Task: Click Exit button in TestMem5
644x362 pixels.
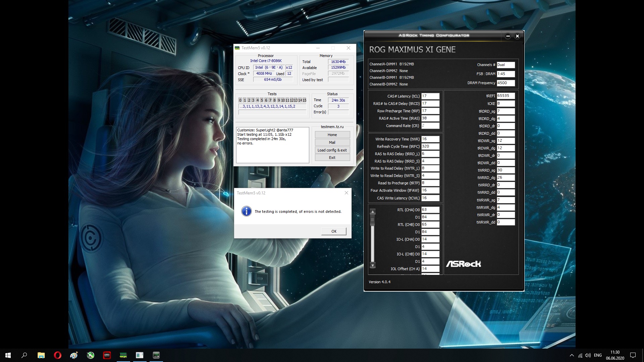Action: point(332,158)
